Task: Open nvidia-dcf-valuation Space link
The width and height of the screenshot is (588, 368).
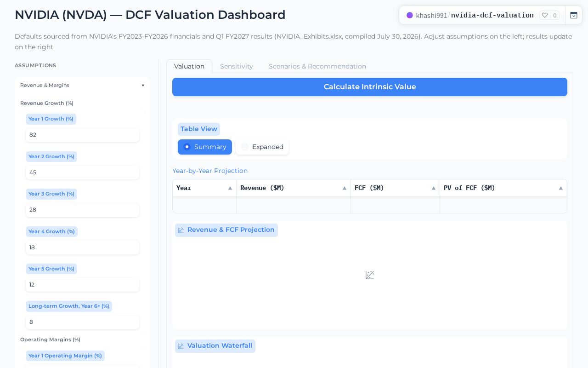Action: click(492, 15)
